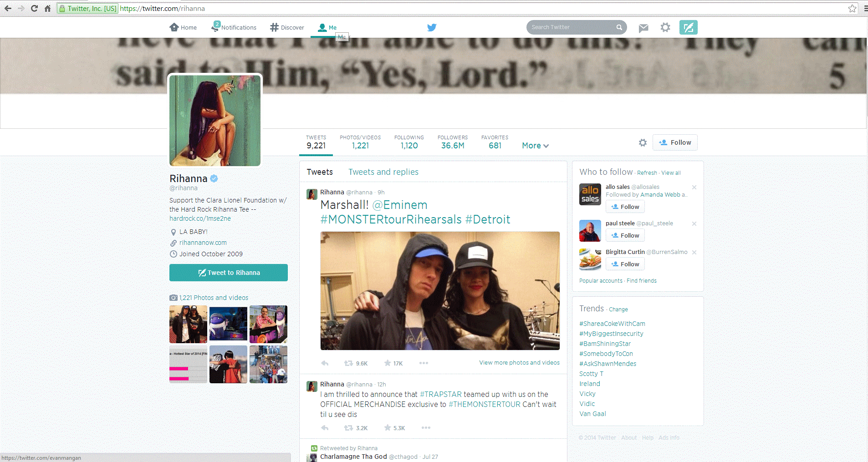Viewport: 868px width, 462px height.
Task: Favorite the Marshall Eminem tweet
Action: pos(388,363)
